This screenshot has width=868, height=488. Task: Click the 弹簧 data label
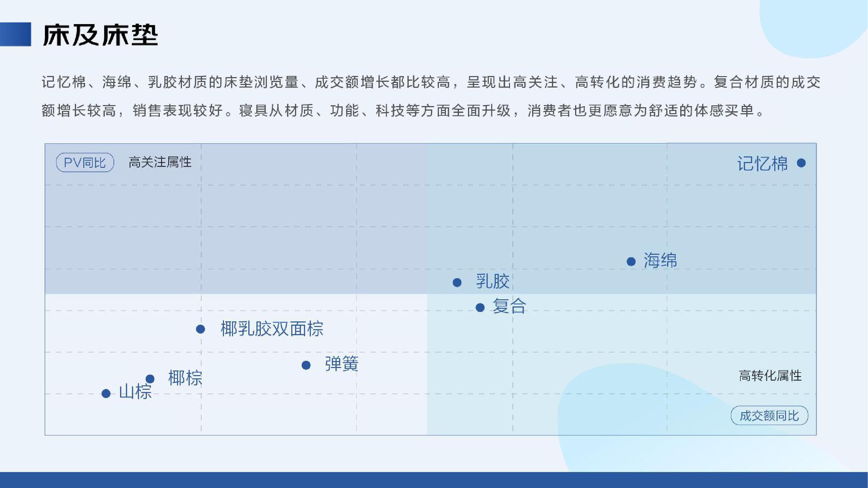[x=342, y=364]
